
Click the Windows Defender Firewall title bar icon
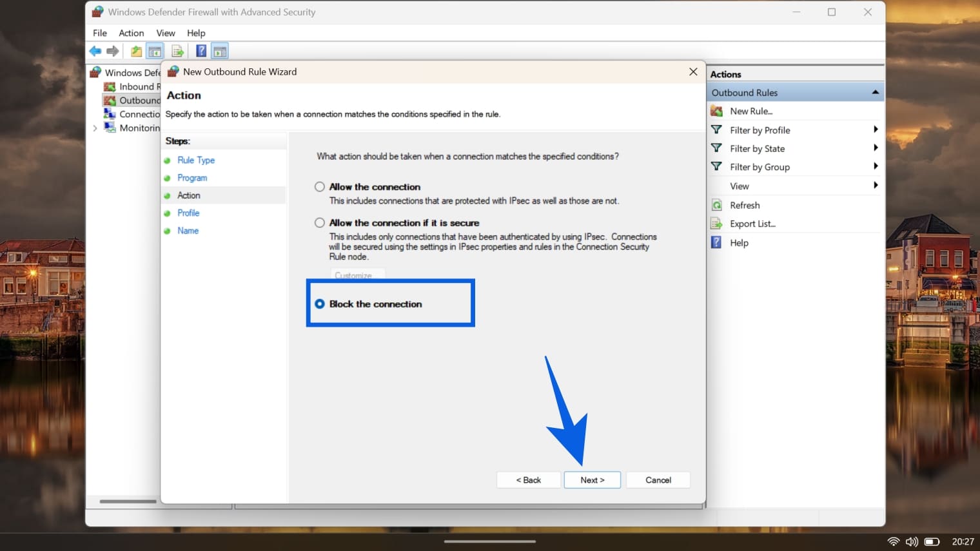coord(97,12)
